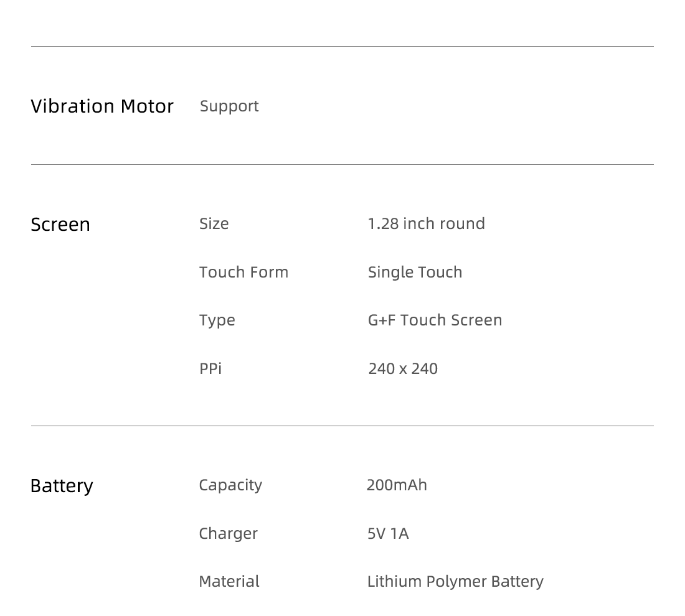Click the Capacity label
The image size is (685, 616).
tap(230, 486)
